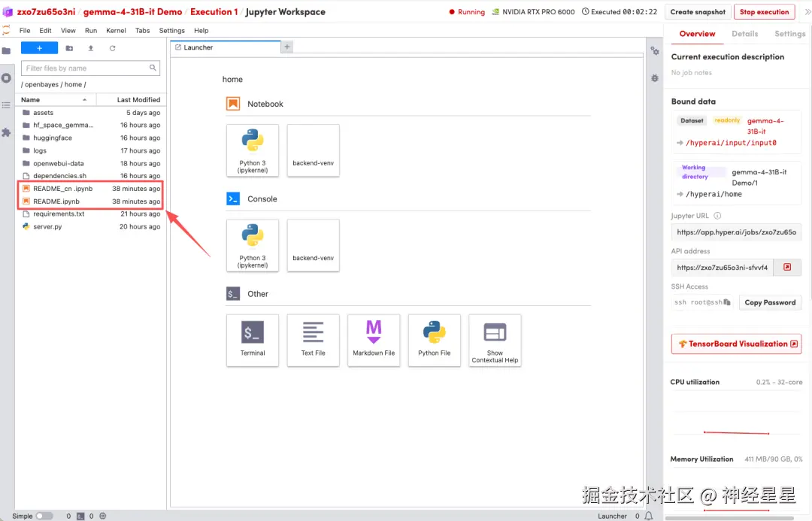Click the open API address icon

[787, 267]
